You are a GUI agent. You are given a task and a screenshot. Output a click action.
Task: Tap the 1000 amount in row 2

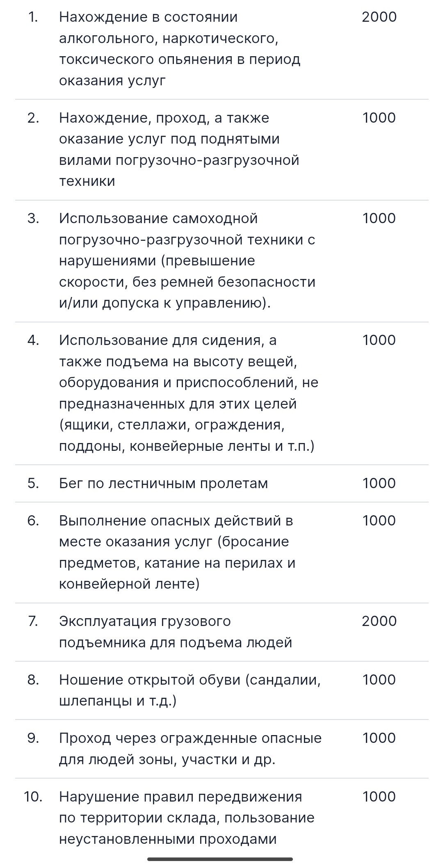379,118
